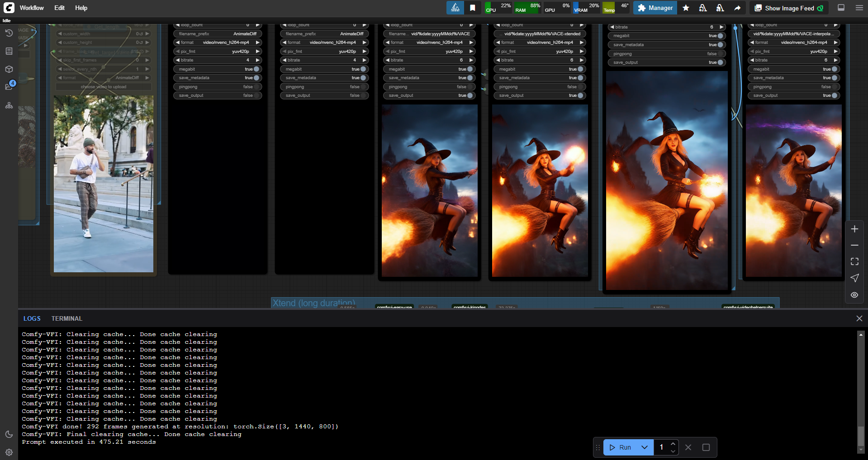The image size is (868, 460).
Task: Open the model library cube icon
Action: pyautogui.click(x=9, y=69)
